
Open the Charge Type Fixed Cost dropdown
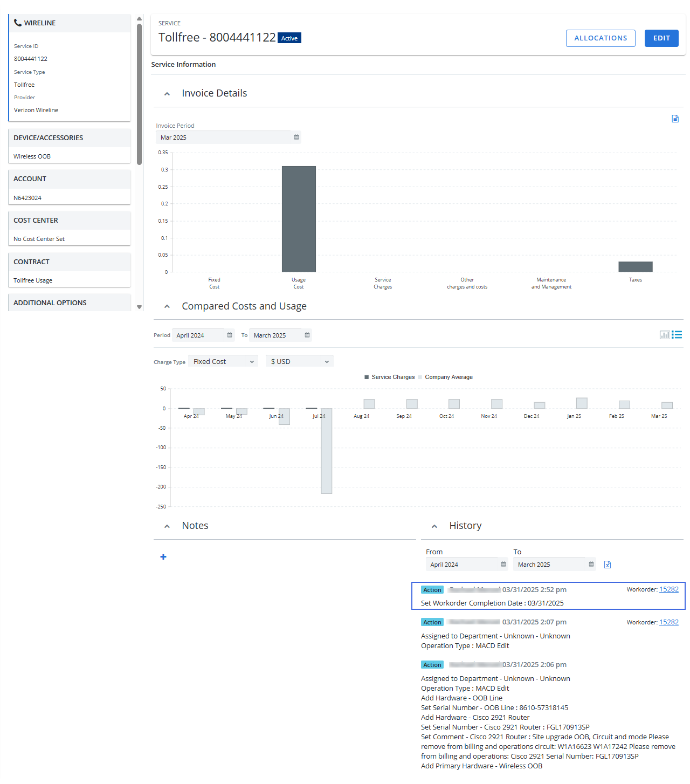223,362
